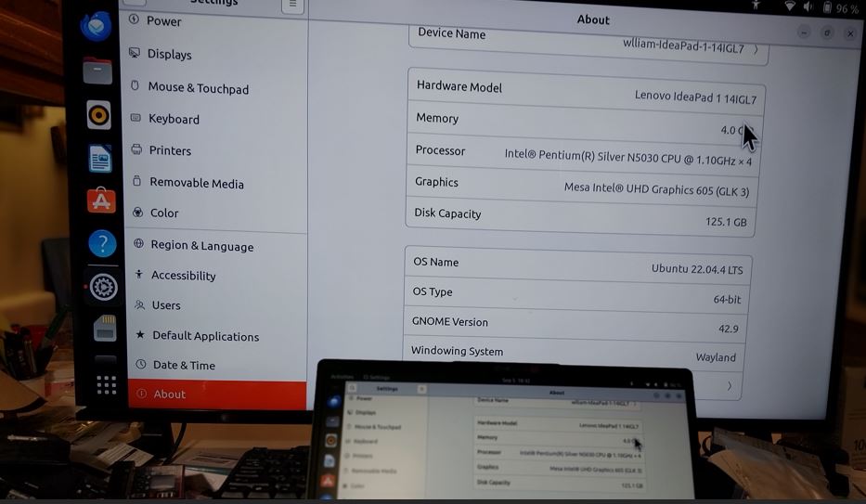
Task: Click the Users icon in sidebar
Action: point(140,304)
